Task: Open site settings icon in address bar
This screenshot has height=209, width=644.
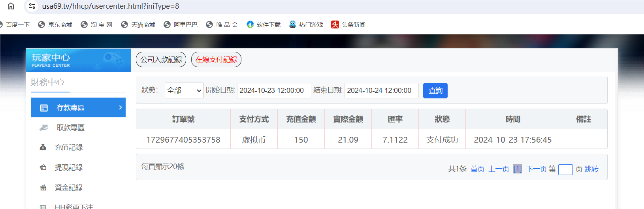Action: (x=32, y=6)
